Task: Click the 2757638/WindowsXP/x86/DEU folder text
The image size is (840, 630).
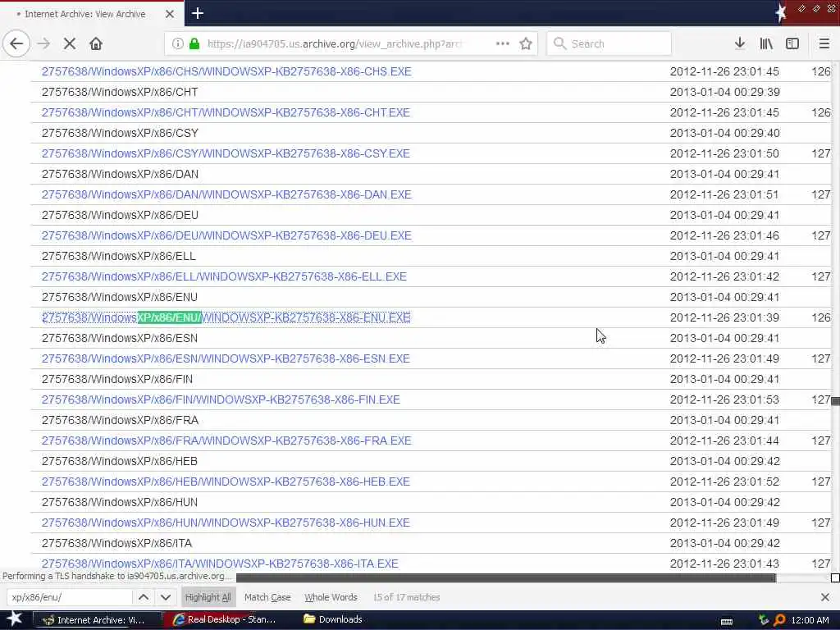Action: point(120,215)
